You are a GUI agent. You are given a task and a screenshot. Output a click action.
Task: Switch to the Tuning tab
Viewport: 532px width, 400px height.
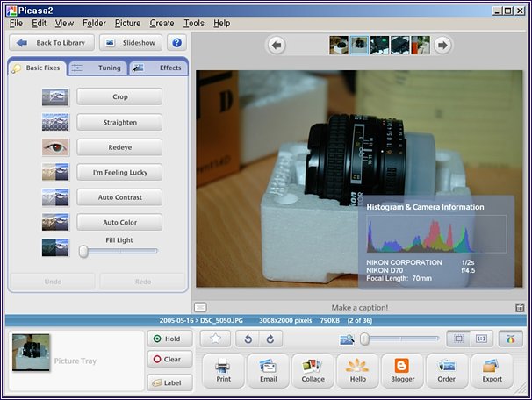97,68
